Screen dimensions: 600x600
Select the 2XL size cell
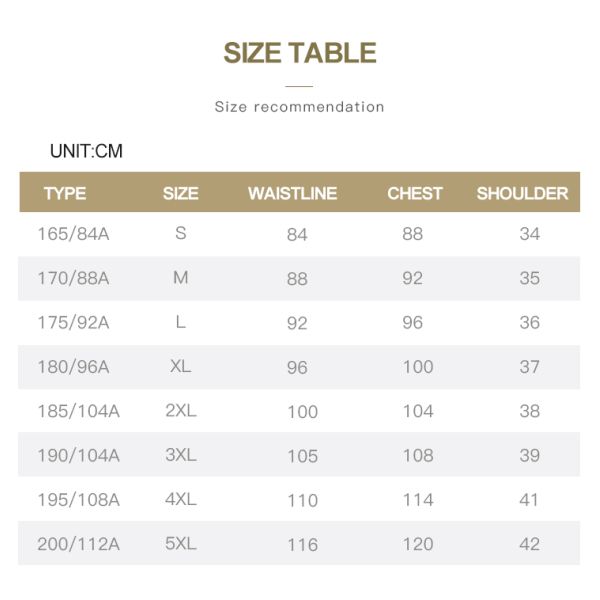181,411
